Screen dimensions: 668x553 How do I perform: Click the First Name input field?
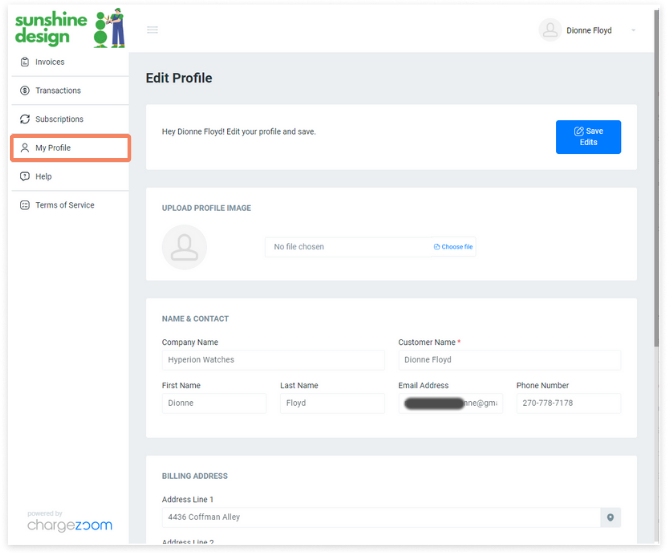click(x=214, y=403)
